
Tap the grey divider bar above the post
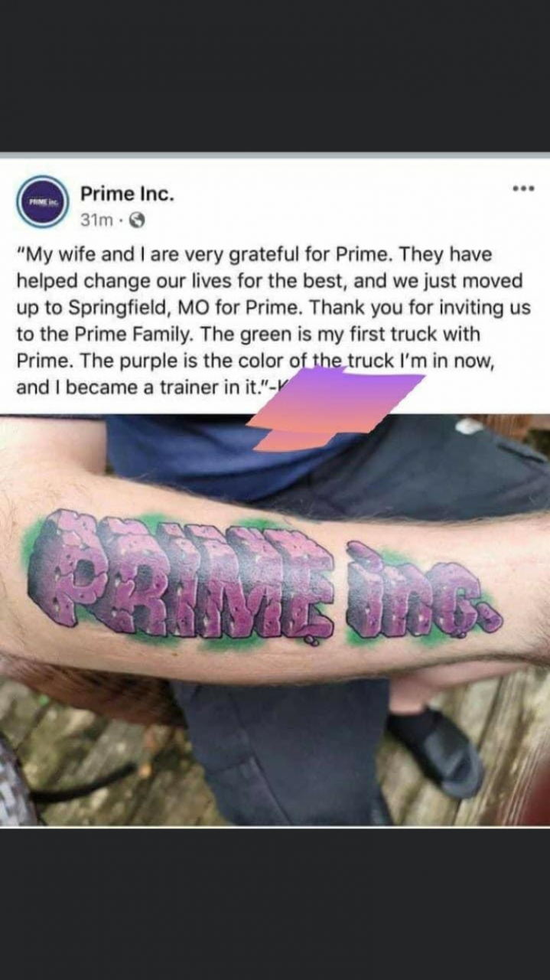point(275,155)
